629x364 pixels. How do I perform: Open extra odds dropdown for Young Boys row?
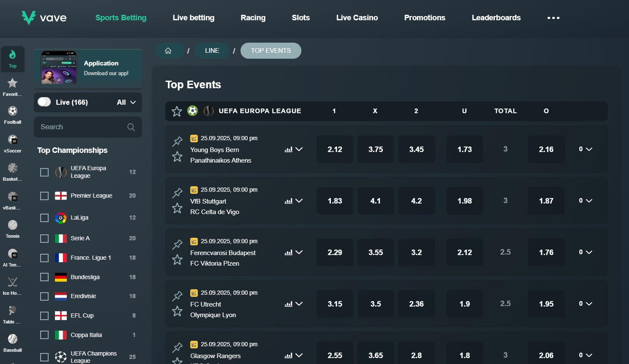coord(585,149)
